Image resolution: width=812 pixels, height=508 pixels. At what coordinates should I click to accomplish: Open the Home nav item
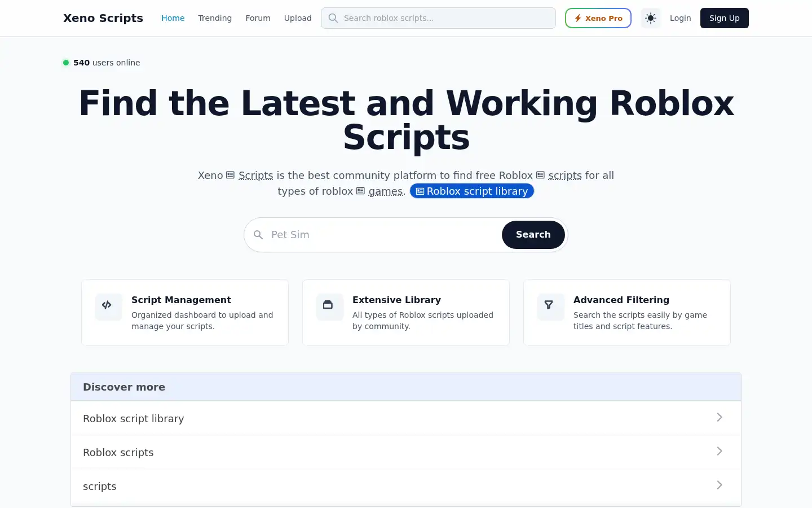coord(173,18)
